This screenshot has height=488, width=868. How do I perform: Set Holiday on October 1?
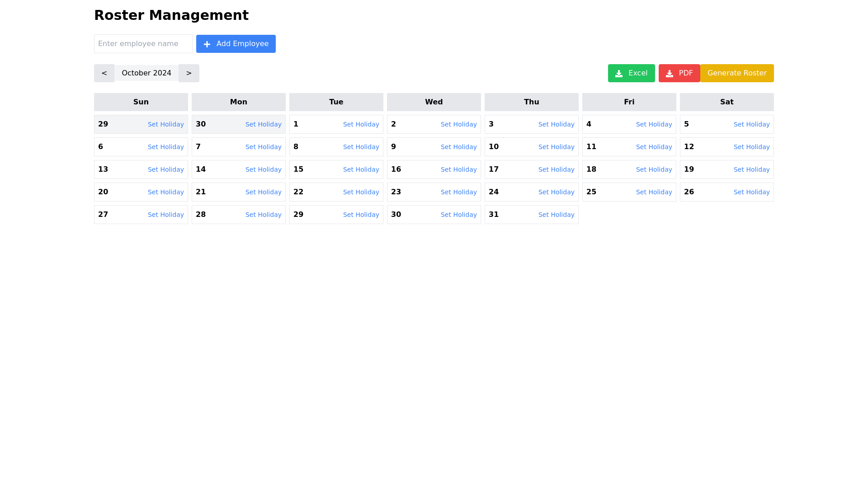361,124
